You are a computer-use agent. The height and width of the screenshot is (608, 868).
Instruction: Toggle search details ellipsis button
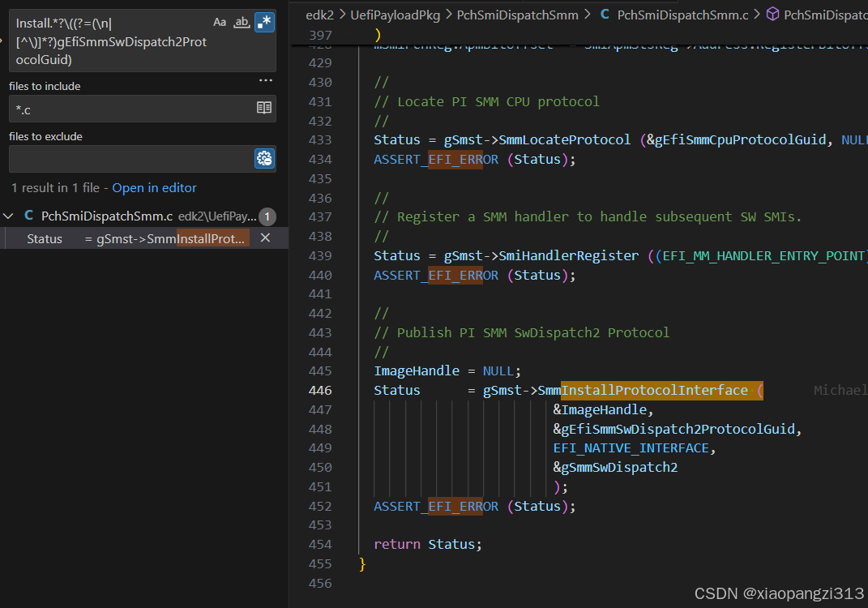266,80
